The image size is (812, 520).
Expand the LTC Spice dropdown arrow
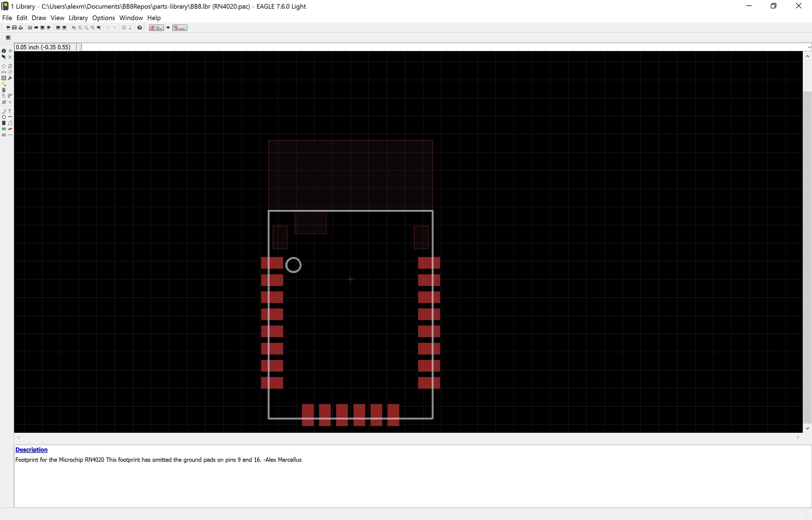(168, 28)
